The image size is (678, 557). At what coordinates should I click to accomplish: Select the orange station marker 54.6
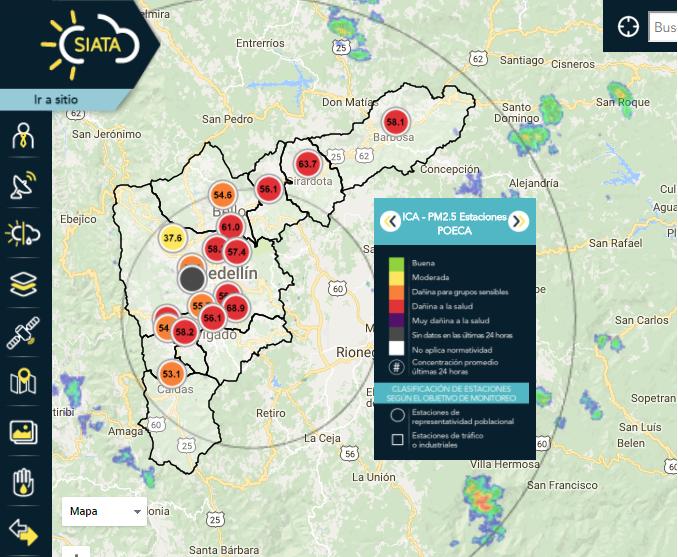click(223, 195)
